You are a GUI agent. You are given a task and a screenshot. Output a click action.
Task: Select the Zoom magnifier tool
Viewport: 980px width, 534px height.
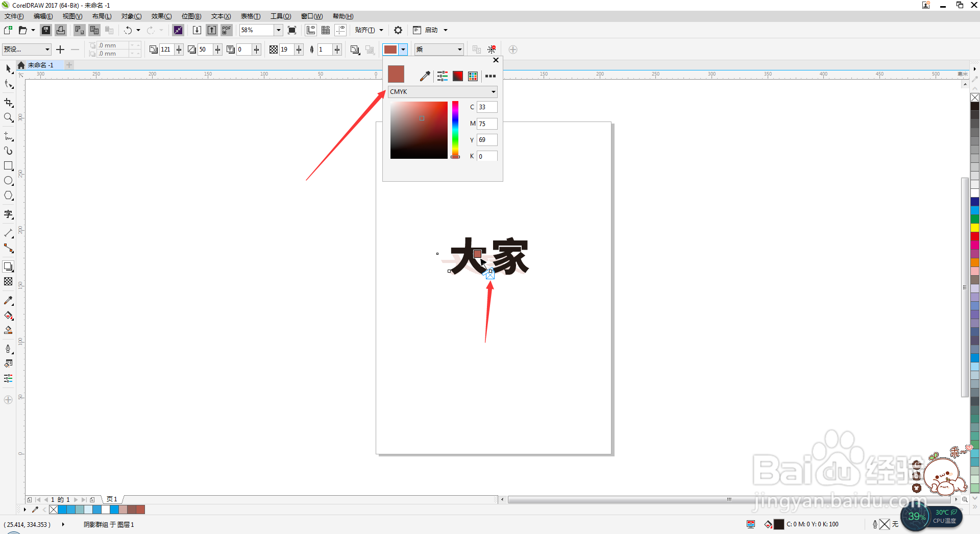tap(8, 117)
